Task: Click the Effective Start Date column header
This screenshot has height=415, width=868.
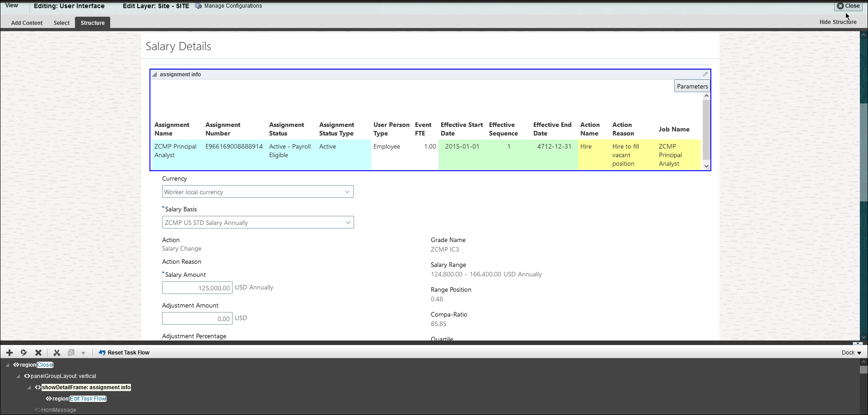Action: [462, 129]
